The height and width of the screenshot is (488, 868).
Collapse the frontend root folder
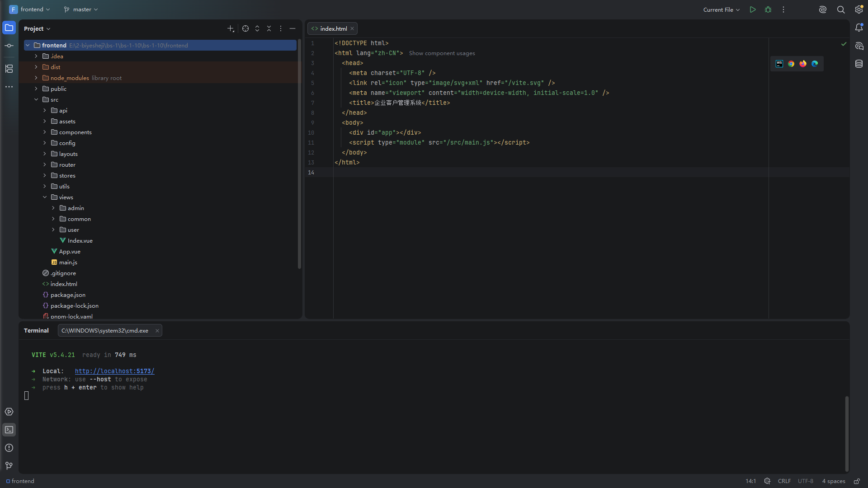click(28, 45)
